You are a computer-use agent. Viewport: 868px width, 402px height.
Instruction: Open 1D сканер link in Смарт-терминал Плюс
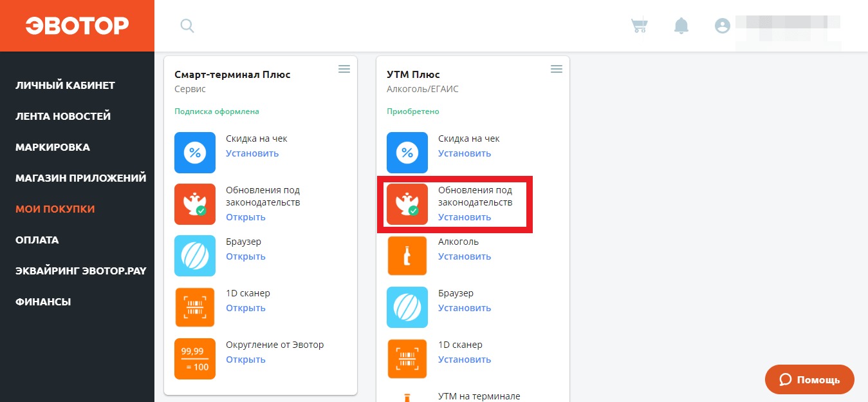click(x=246, y=308)
